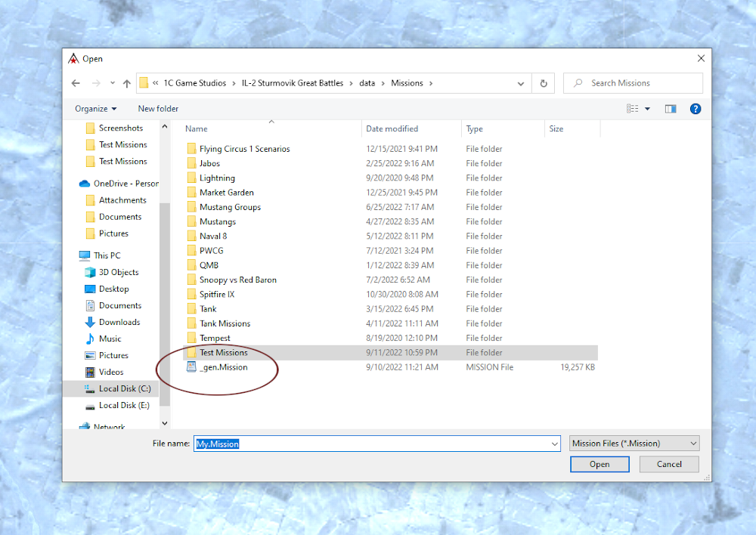Open 3D Objects in sidebar
Image resolution: width=756 pixels, height=535 pixels.
(x=119, y=272)
